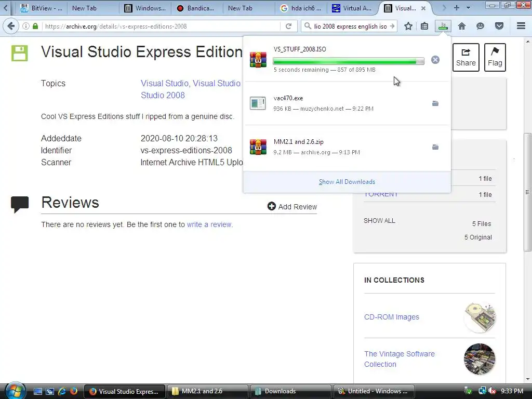
Task: Click the VS_STUFF_2008.ISO file icon
Action: click(x=258, y=60)
